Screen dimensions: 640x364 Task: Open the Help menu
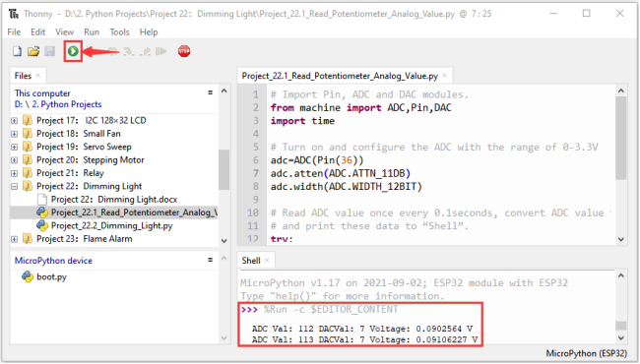pos(149,32)
